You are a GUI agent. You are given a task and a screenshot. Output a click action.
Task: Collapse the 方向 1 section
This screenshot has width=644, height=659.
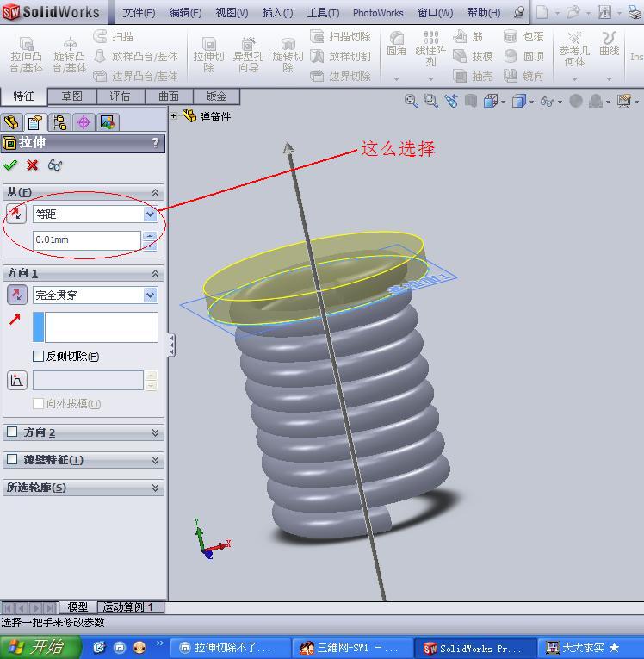tap(155, 274)
